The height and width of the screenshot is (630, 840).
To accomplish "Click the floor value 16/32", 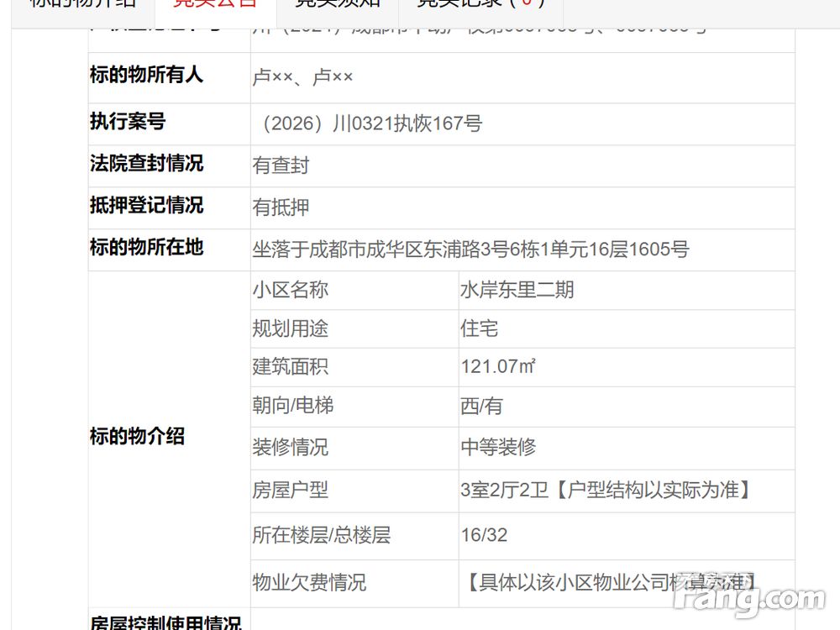I will [485, 535].
